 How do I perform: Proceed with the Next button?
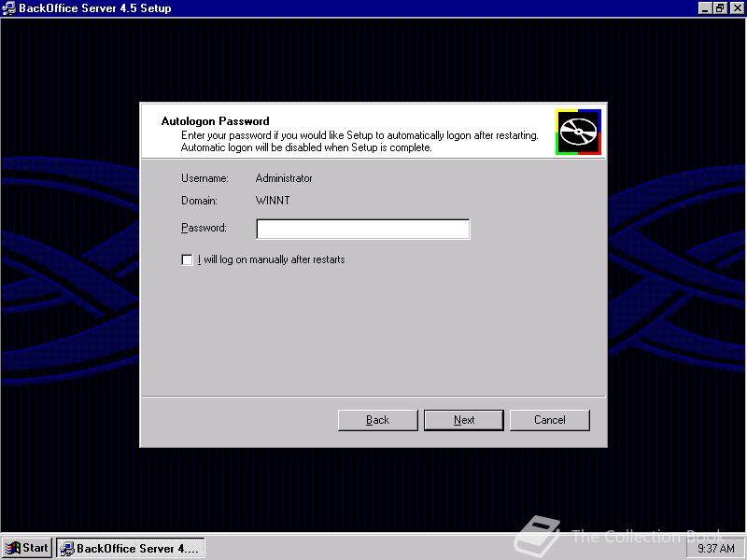pyautogui.click(x=464, y=420)
